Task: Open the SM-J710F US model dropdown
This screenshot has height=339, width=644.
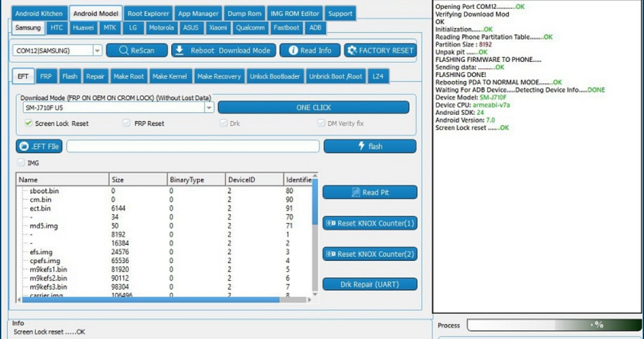Action: point(209,108)
